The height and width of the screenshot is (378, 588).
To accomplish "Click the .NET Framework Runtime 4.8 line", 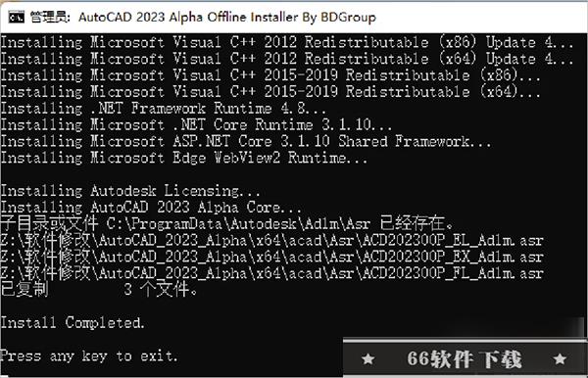I will pyautogui.click(x=163, y=109).
